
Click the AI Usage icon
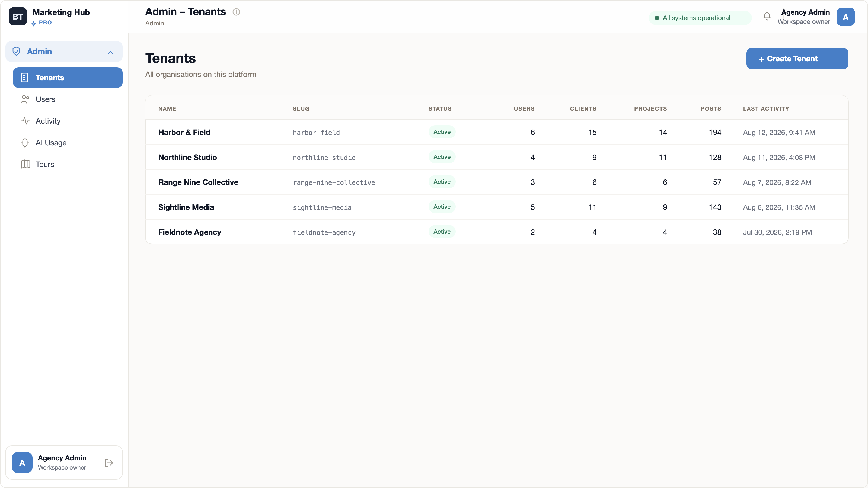25,143
